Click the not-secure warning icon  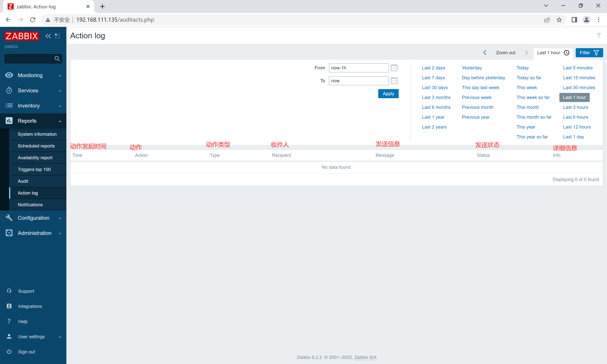tap(48, 20)
